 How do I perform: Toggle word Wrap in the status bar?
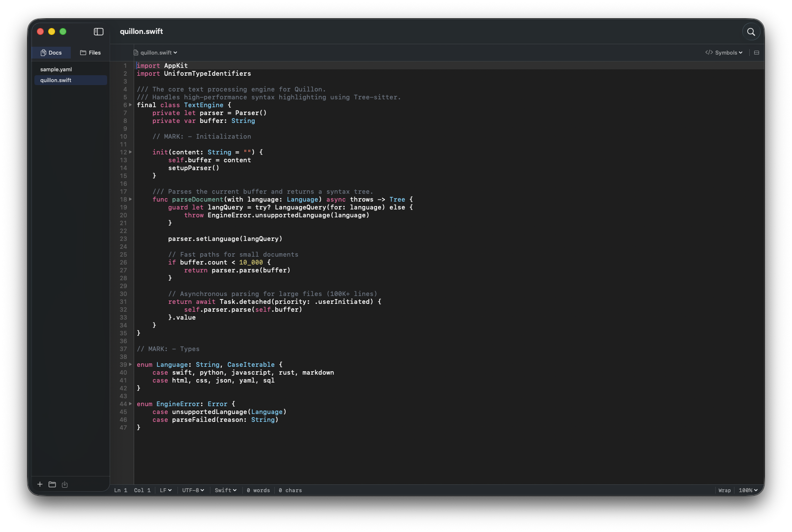point(724,490)
